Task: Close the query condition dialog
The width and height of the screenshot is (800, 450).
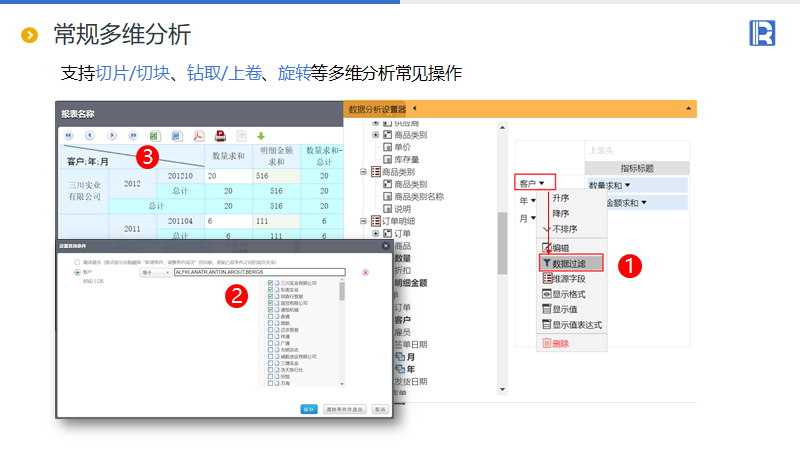Action: coord(386,246)
